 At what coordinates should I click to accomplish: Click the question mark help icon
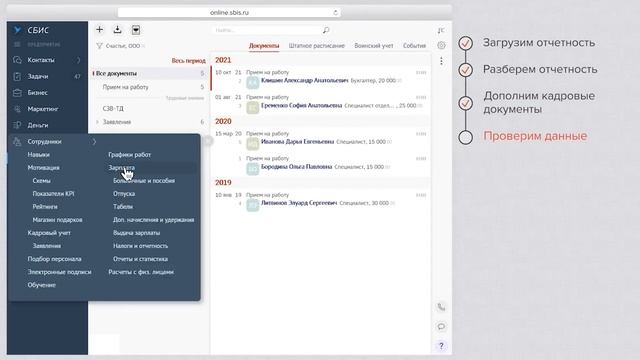point(441,346)
